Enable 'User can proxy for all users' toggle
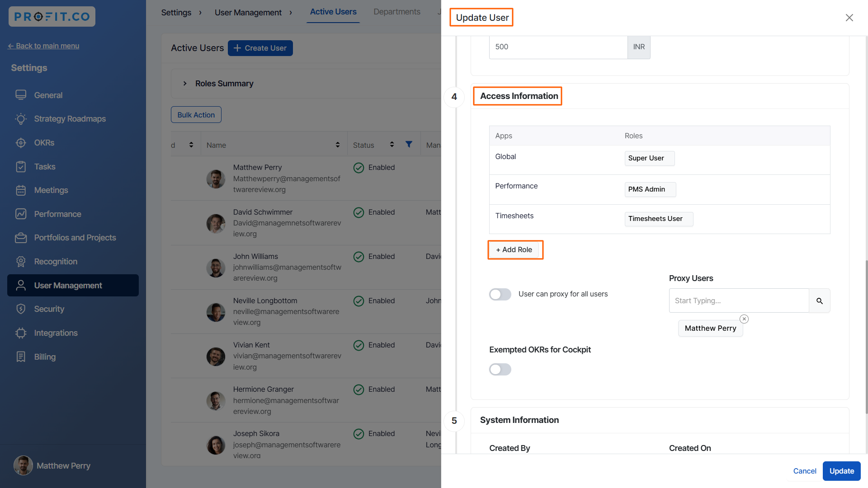 [x=500, y=294]
